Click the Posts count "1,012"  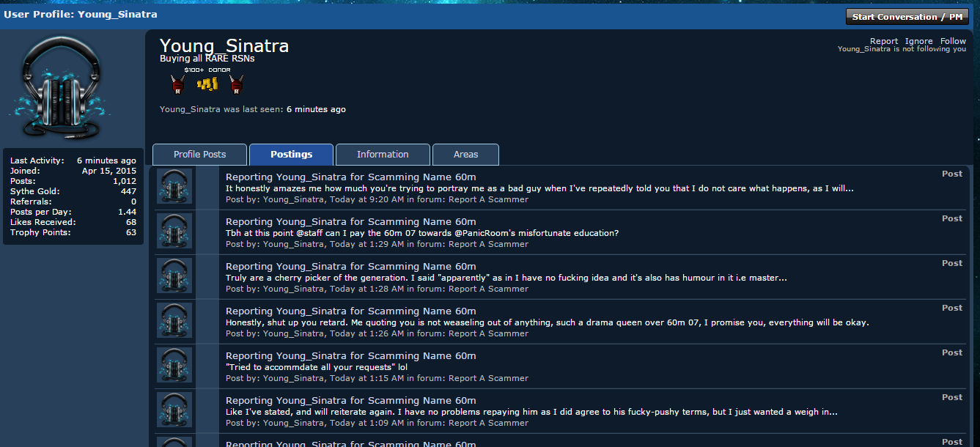[x=125, y=181]
